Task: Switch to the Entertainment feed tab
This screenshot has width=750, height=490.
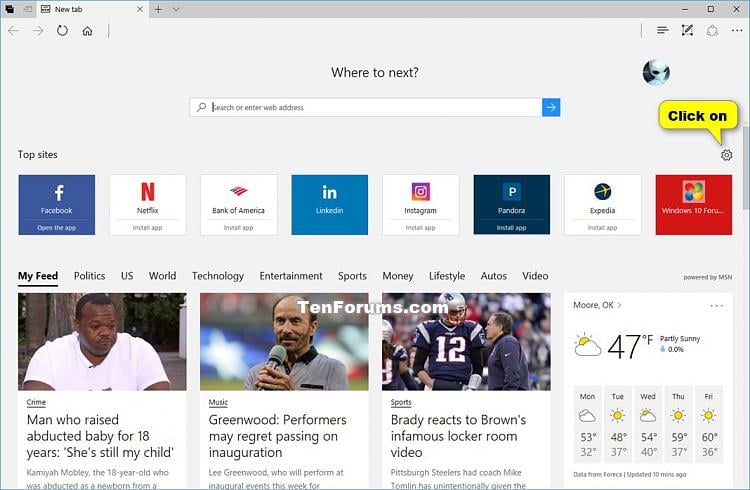Action: click(291, 276)
